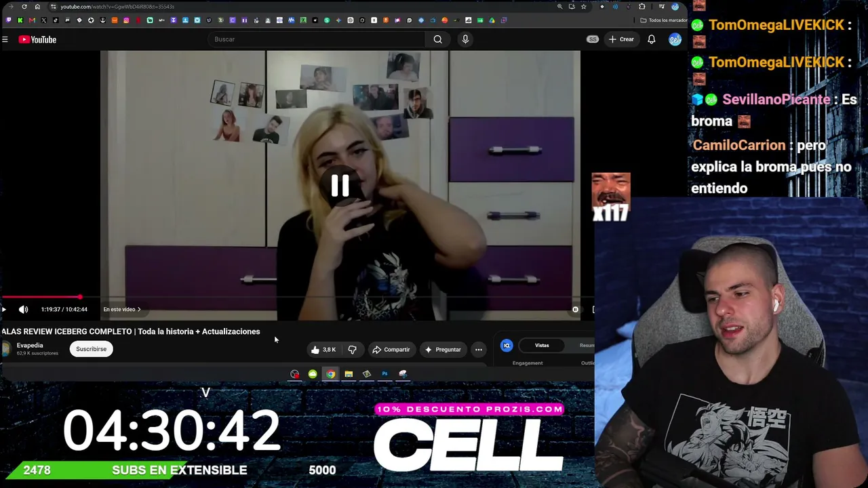Click the SS extension badge near Crear

coord(593,39)
